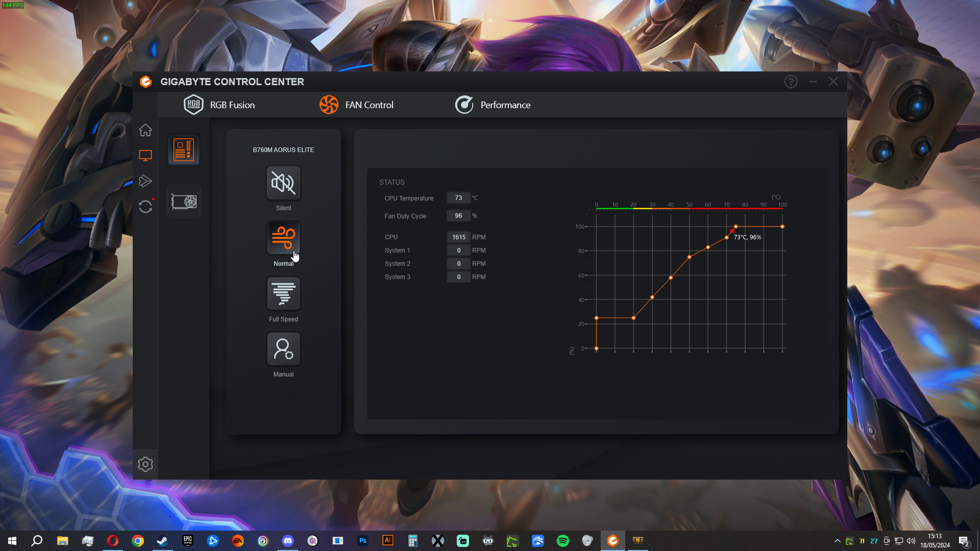Select the Normal fan mode icon

coord(284,238)
